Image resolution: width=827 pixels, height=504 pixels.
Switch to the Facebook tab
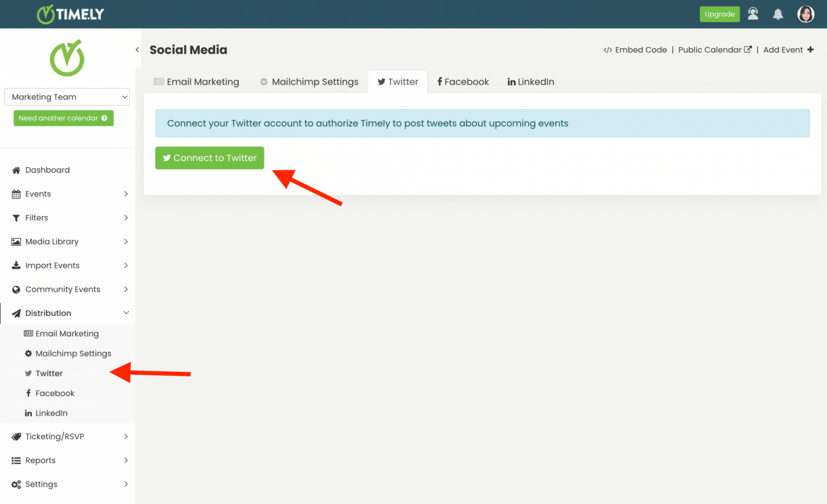(x=462, y=81)
